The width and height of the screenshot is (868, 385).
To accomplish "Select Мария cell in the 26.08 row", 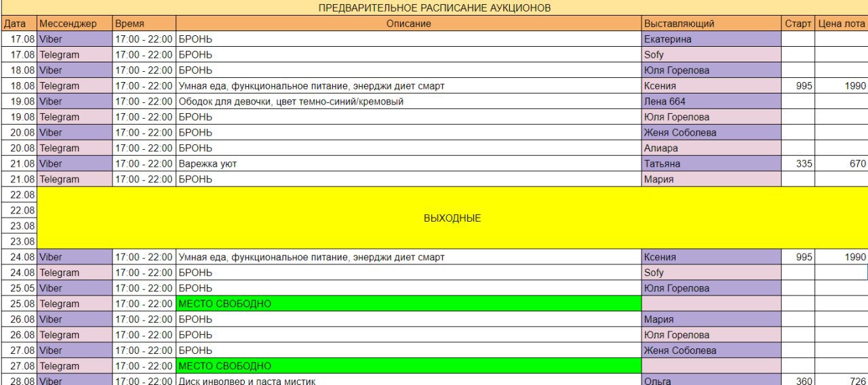I will coord(711,320).
